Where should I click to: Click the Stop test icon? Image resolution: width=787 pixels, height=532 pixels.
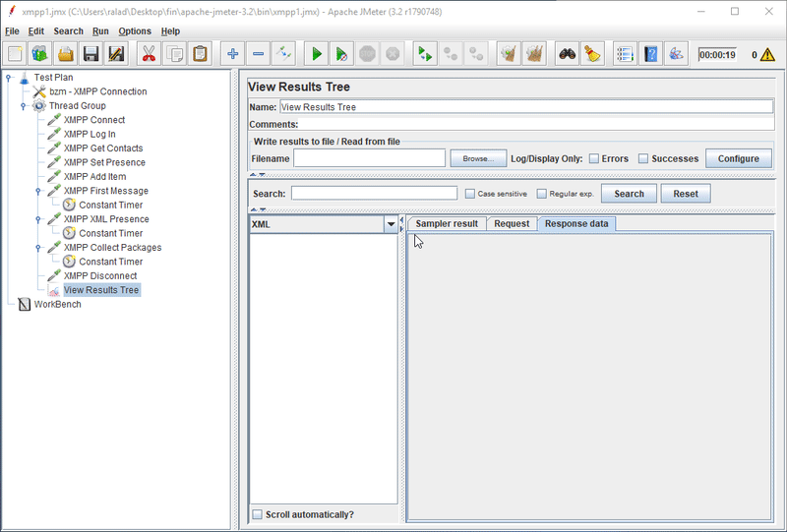pos(367,54)
